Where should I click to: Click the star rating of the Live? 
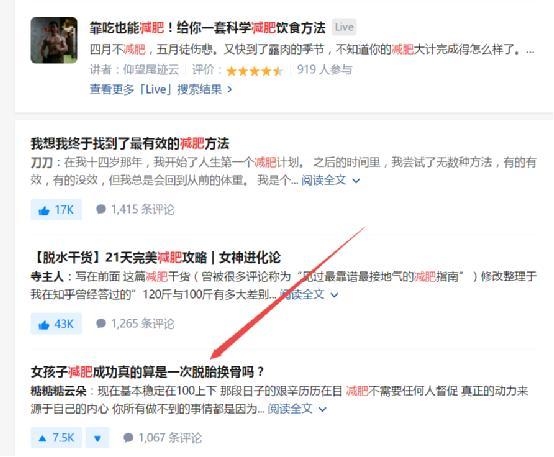[x=254, y=71]
